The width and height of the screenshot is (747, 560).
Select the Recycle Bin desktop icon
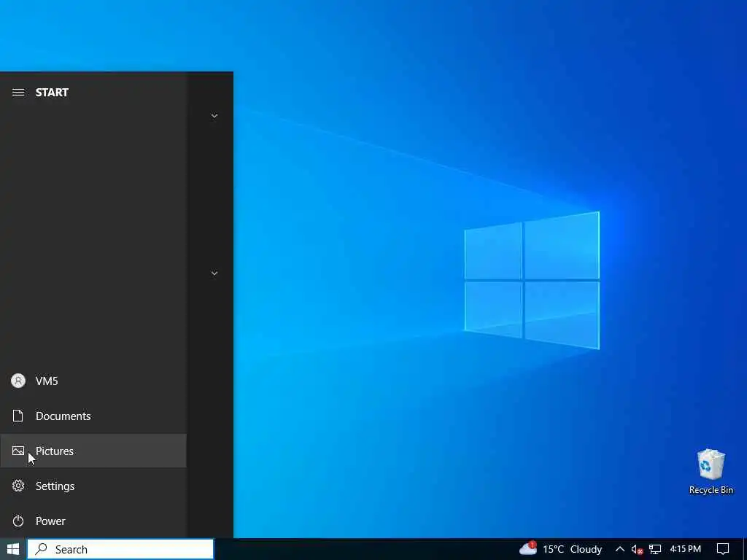click(711, 472)
